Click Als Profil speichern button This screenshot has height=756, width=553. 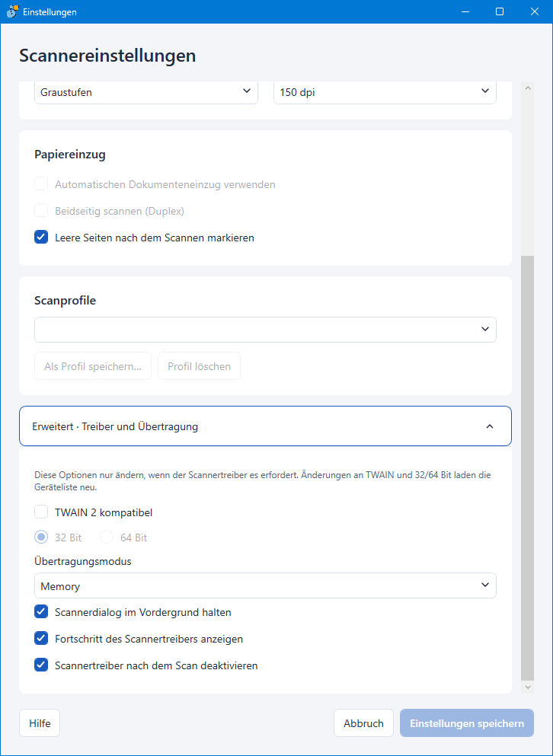93,366
